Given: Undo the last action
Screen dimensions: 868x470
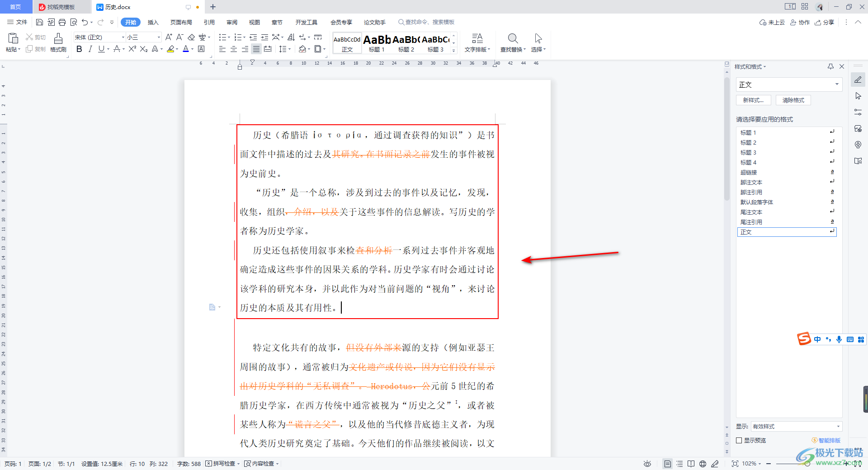Looking at the screenshot, I should [85, 22].
